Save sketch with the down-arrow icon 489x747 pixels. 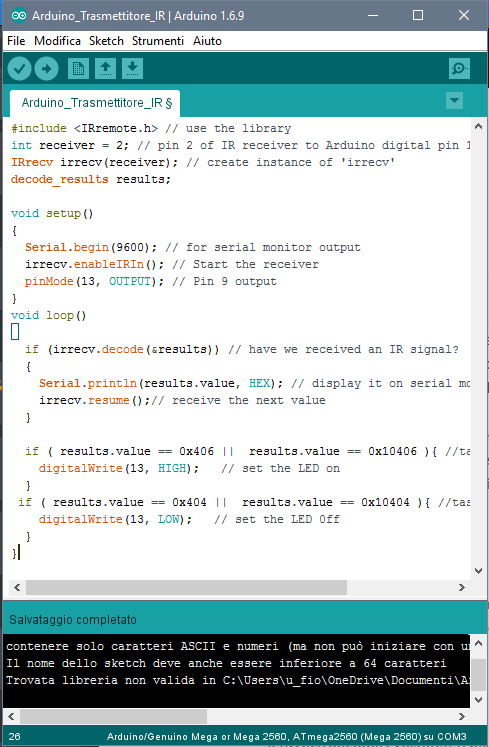coord(132,69)
